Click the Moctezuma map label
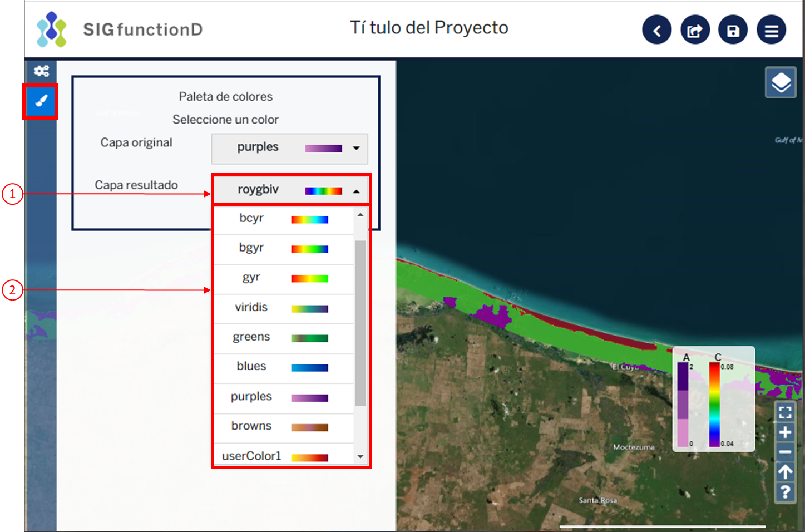805x532 pixels. pos(634,447)
